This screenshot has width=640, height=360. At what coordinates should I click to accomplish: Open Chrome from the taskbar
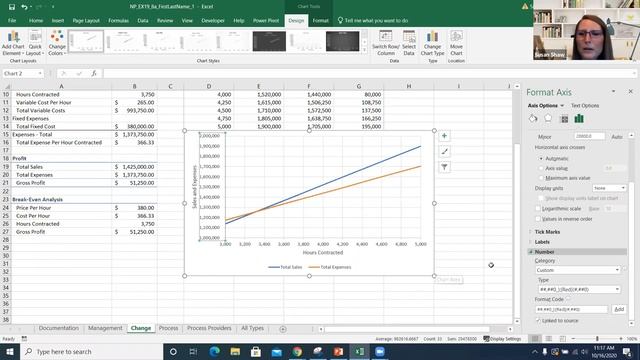(x=297, y=351)
